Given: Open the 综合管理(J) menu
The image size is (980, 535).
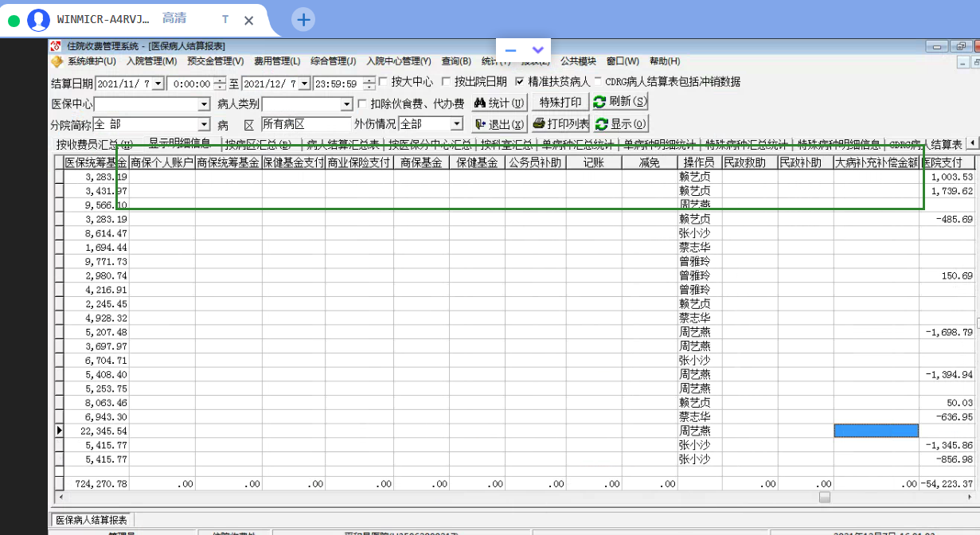Looking at the screenshot, I should [334, 61].
